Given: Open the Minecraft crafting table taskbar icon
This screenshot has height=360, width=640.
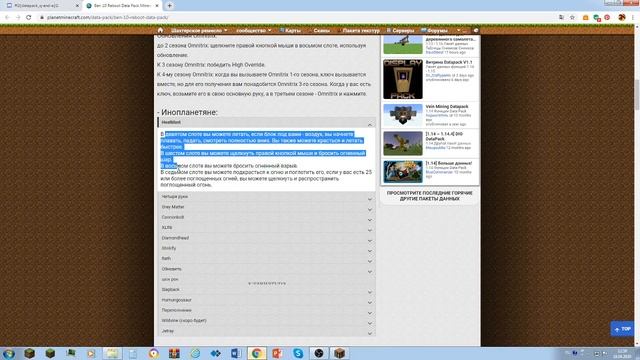Looking at the screenshot, I should click(x=339, y=353).
